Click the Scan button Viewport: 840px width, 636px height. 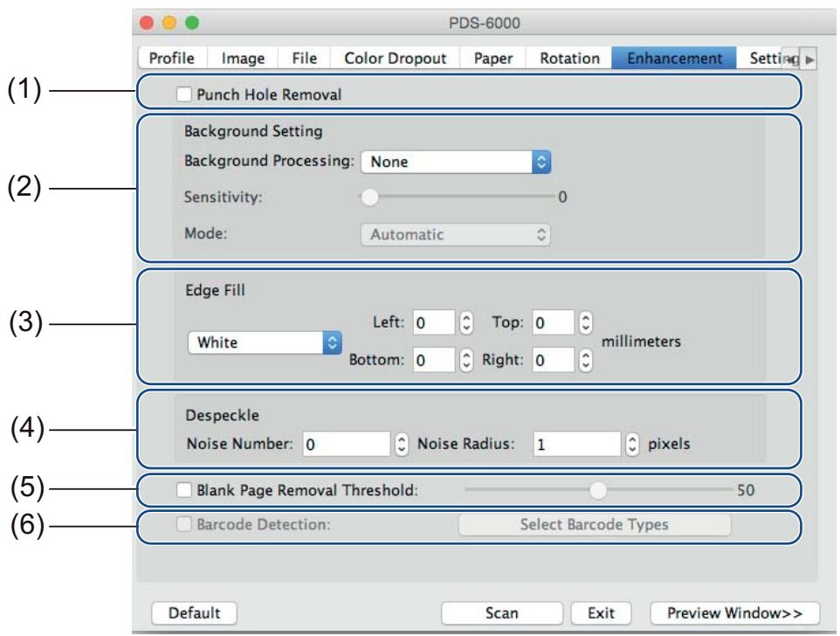pyautogui.click(x=502, y=613)
